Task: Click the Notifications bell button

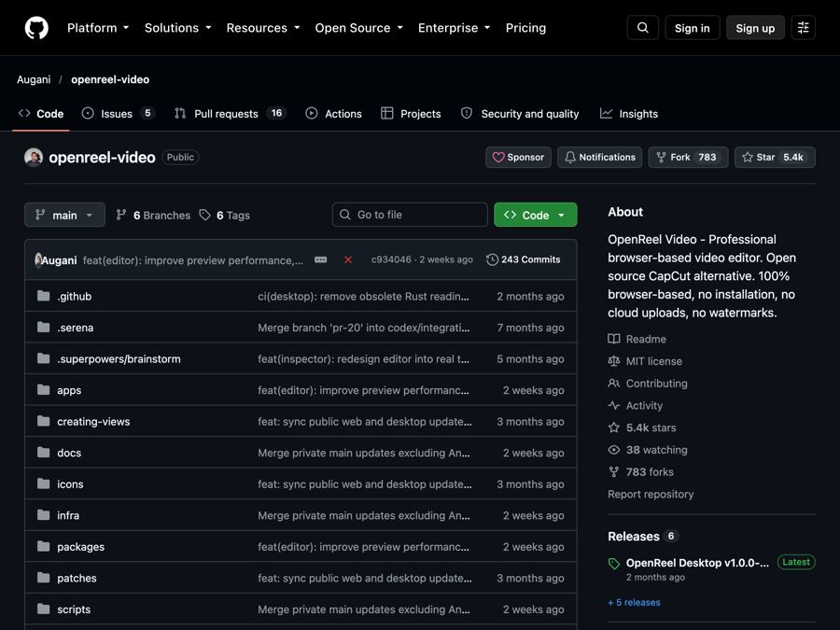Action: tap(599, 157)
